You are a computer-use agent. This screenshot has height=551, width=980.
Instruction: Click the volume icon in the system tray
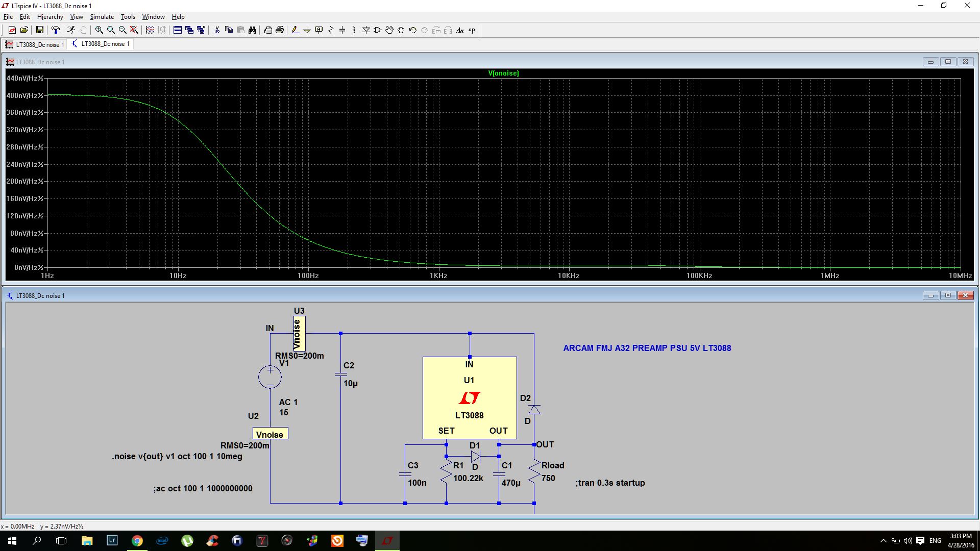(908, 540)
